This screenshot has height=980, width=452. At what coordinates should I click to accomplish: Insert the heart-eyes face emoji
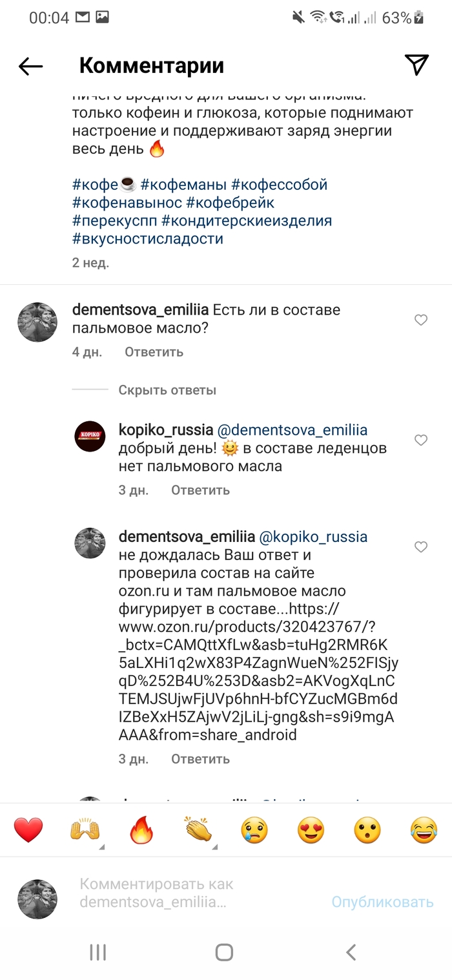coord(311,830)
